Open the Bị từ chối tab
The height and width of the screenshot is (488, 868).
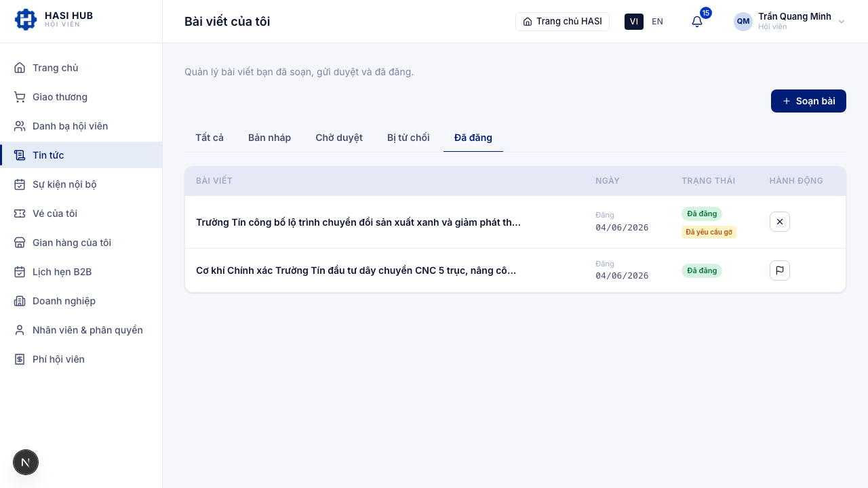408,138
